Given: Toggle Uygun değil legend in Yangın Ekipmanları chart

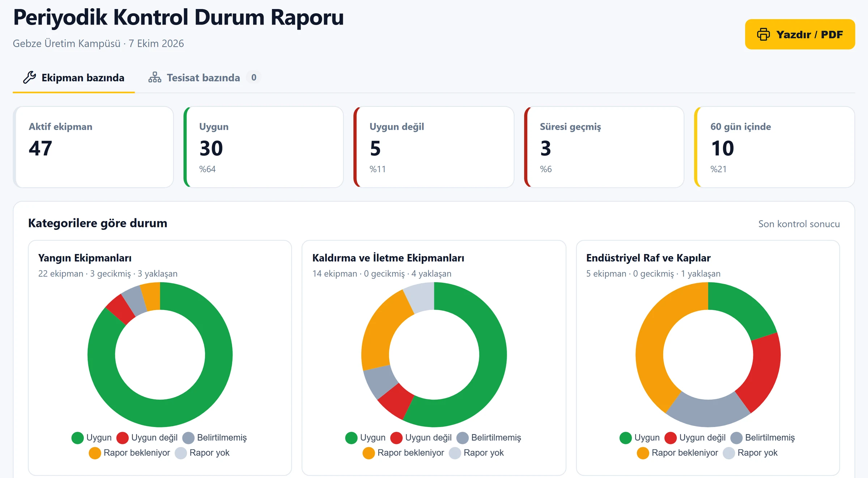Looking at the screenshot, I should [147, 438].
